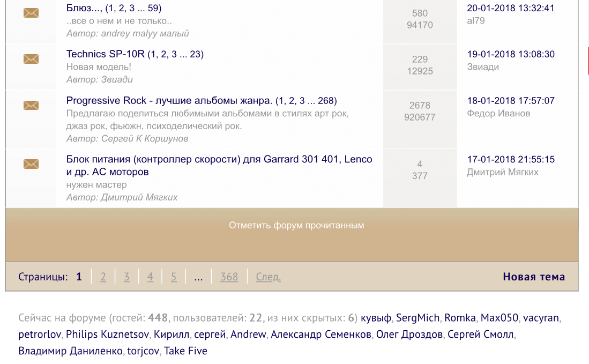View last post dated 18-01-2018 17:57:07
The width and height of the screenshot is (589, 364).
pos(510,101)
